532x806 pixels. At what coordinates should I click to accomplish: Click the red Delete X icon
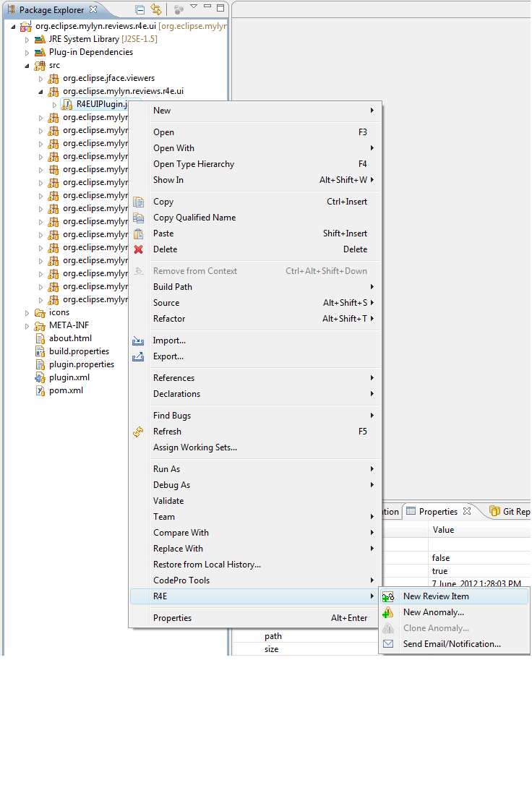point(138,249)
